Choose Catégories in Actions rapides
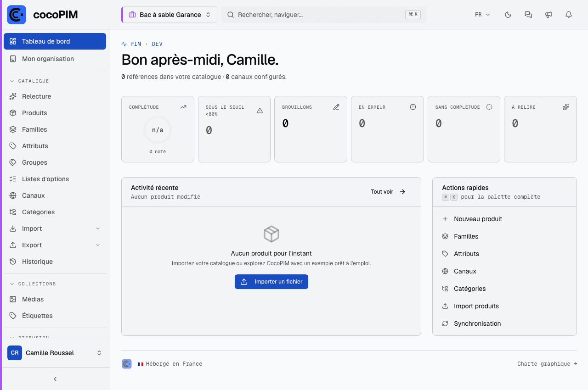The image size is (588, 390). click(504, 289)
